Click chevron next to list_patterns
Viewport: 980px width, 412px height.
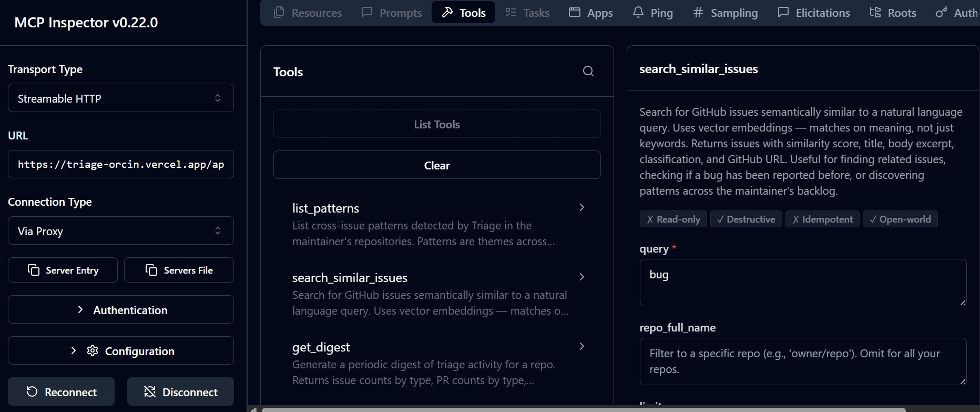tap(582, 207)
